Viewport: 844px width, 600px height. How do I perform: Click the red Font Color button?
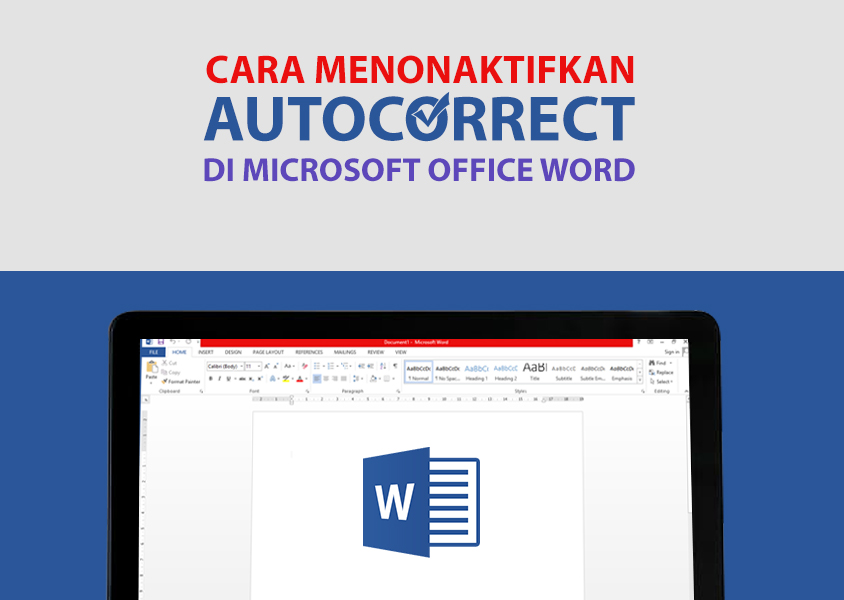300,379
